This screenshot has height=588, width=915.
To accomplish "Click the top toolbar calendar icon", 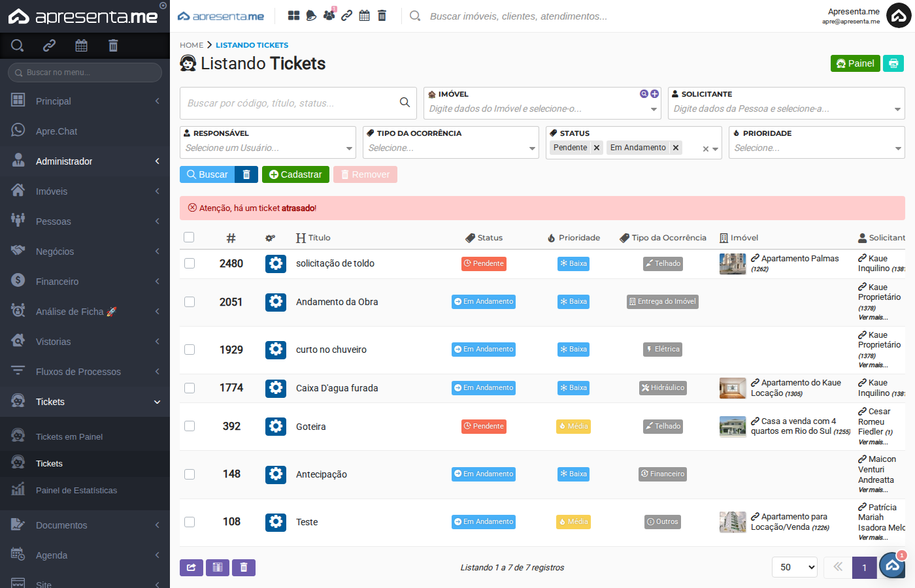I will tap(365, 16).
